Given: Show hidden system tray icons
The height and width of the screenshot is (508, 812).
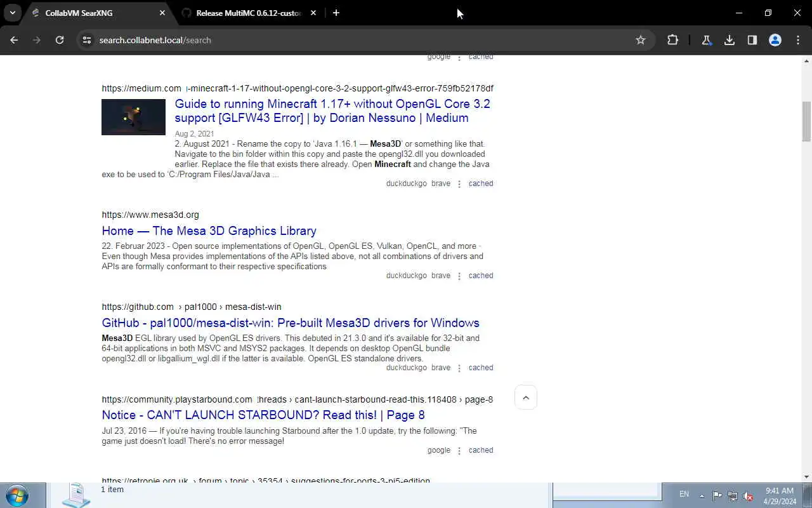Looking at the screenshot, I should (x=702, y=496).
